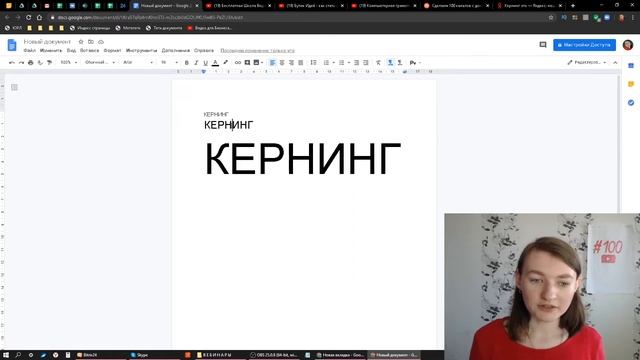Screen dimensions: 640x360
Task: Click the Insert image icon
Action: pyautogui.click(x=256, y=62)
